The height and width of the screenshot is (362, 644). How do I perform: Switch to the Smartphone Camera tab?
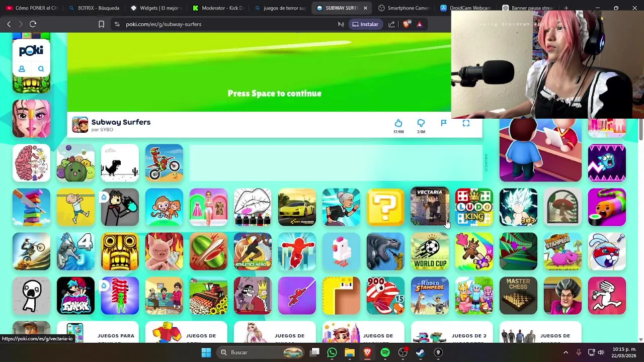point(405,8)
